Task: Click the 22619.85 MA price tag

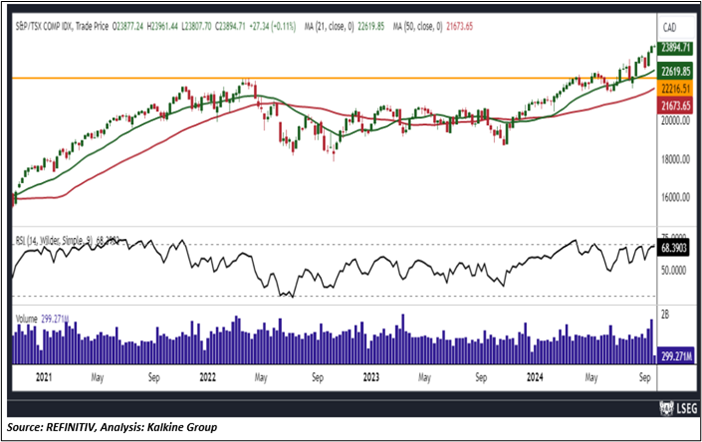Action: 674,71
